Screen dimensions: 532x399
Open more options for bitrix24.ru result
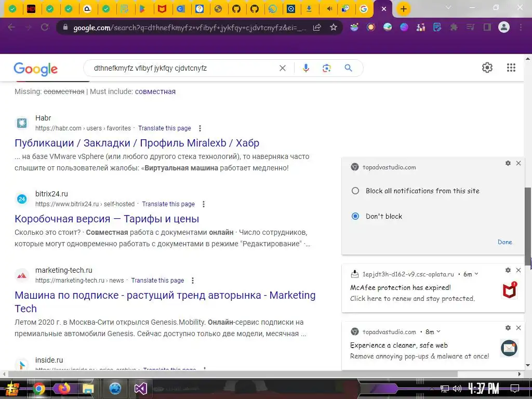204,204
